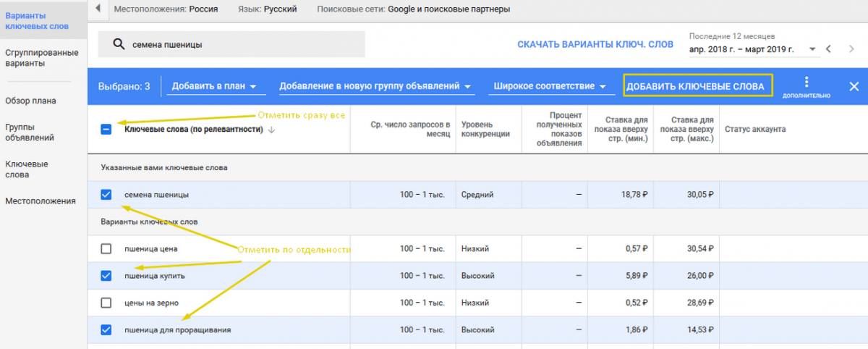Expand 'Добавление в новую группу объявлений' dropdown

coord(376,86)
